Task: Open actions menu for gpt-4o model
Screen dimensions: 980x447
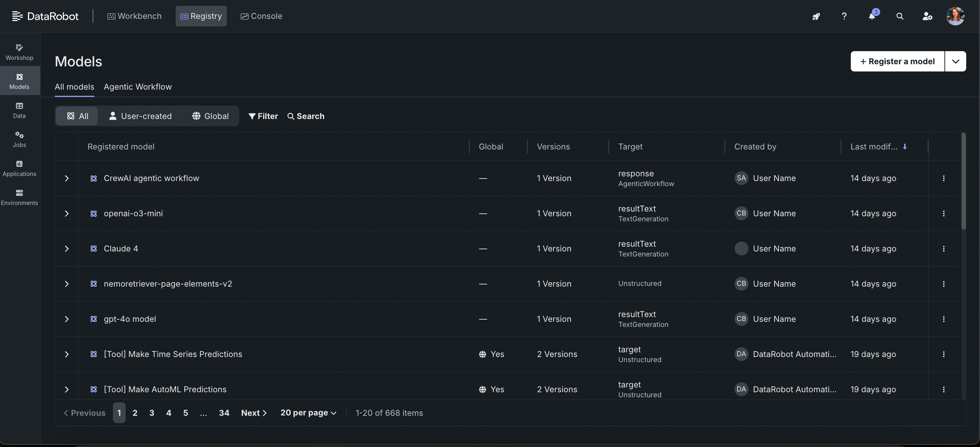Action: click(x=943, y=319)
